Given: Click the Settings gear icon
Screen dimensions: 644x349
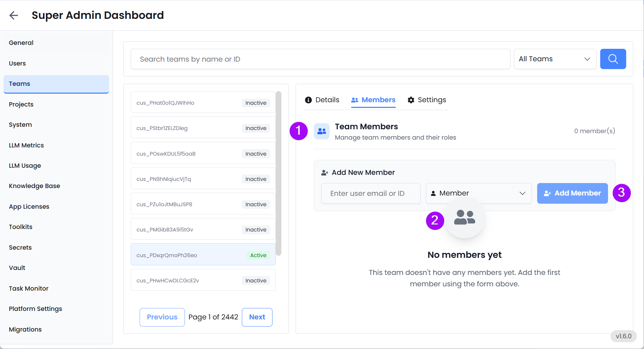Looking at the screenshot, I should pyautogui.click(x=411, y=100).
